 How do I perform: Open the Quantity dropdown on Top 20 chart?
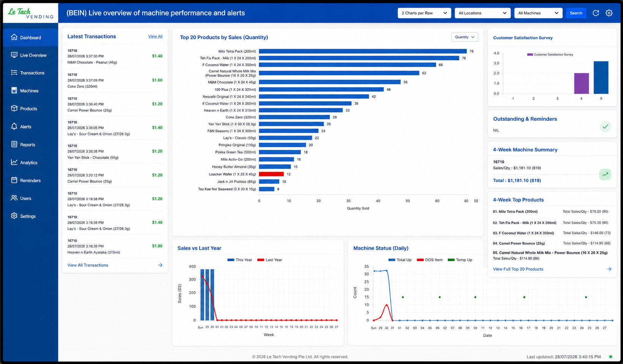[x=465, y=37]
